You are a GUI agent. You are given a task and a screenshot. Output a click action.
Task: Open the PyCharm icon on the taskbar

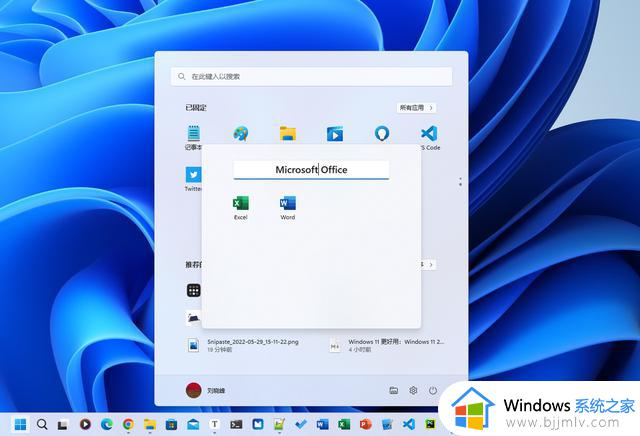[x=430, y=425]
